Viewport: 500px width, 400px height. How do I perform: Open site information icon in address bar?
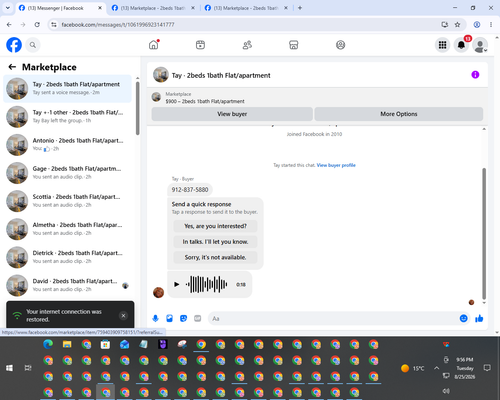pyautogui.click(x=54, y=25)
